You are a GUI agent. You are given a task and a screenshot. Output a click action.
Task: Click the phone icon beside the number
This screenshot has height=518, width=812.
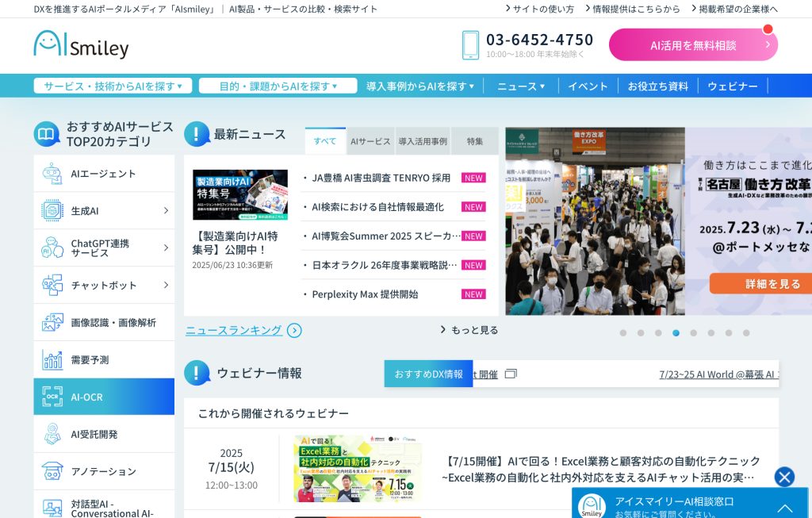pyautogui.click(x=470, y=45)
